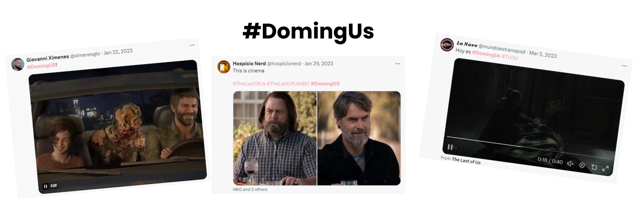
Task: Pause the La Nave video
Action: pos(450,147)
